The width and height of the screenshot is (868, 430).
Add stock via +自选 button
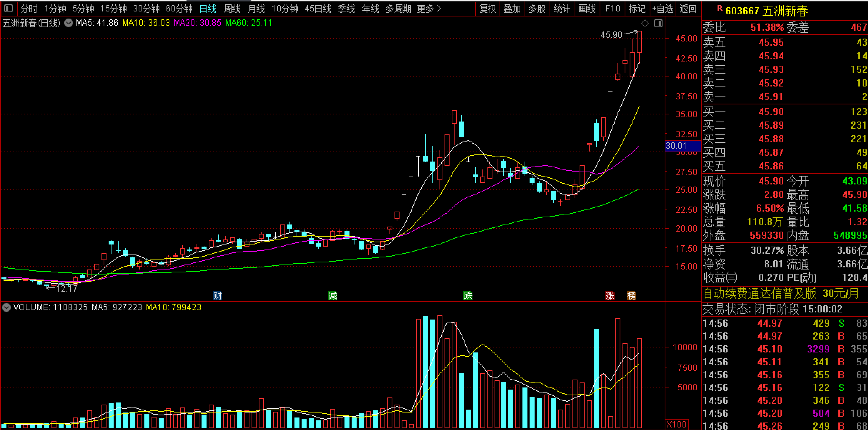(x=662, y=8)
